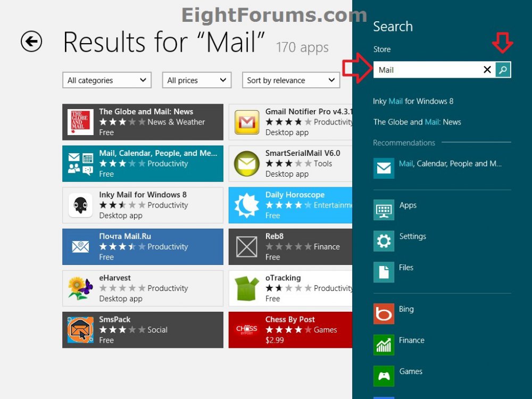Image resolution: width=532 pixels, height=399 pixels.
Task: Expand the All categories dropdown
Action: (x=107, y=80)
